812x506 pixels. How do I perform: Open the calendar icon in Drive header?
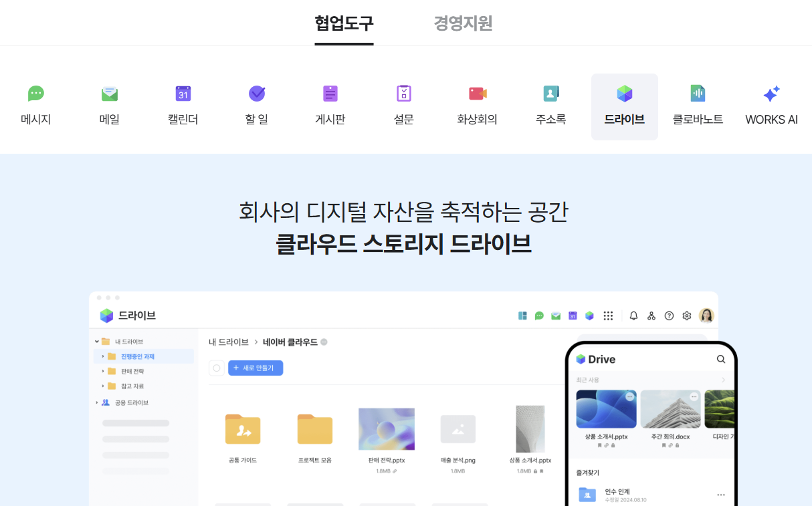[x=573, y=315]
